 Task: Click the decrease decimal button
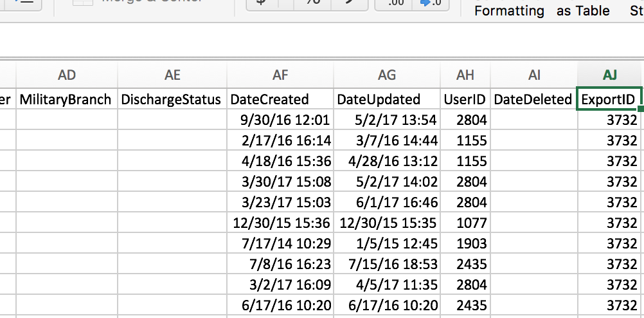pyautogui.click(x=432, y=4)
